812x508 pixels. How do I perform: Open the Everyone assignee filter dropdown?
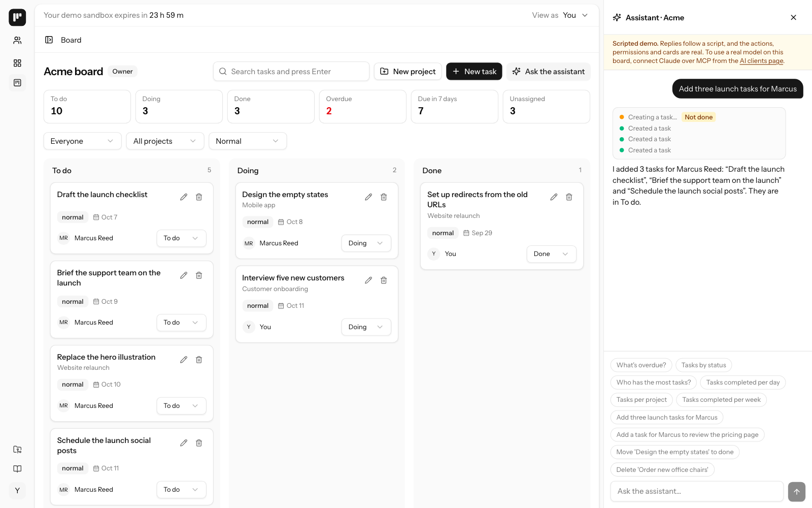pos(82,141)
